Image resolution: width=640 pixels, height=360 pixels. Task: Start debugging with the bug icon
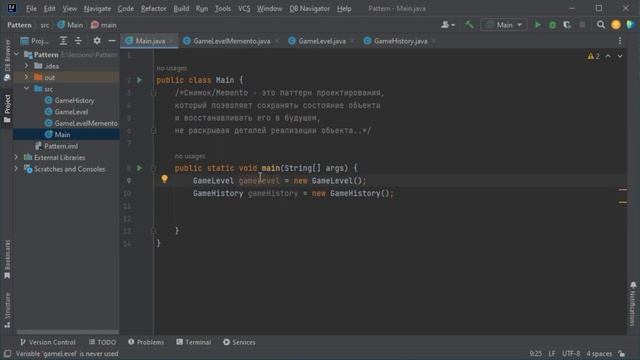tap(552, 25)
